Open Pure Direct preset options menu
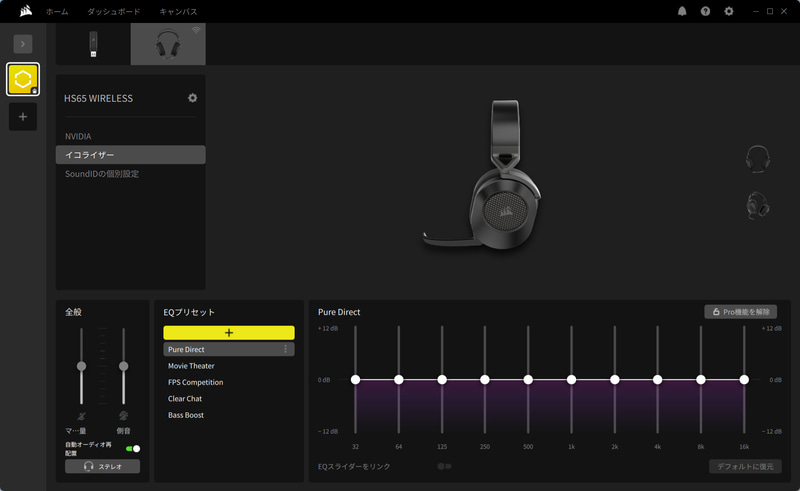 tap(286, 349)
